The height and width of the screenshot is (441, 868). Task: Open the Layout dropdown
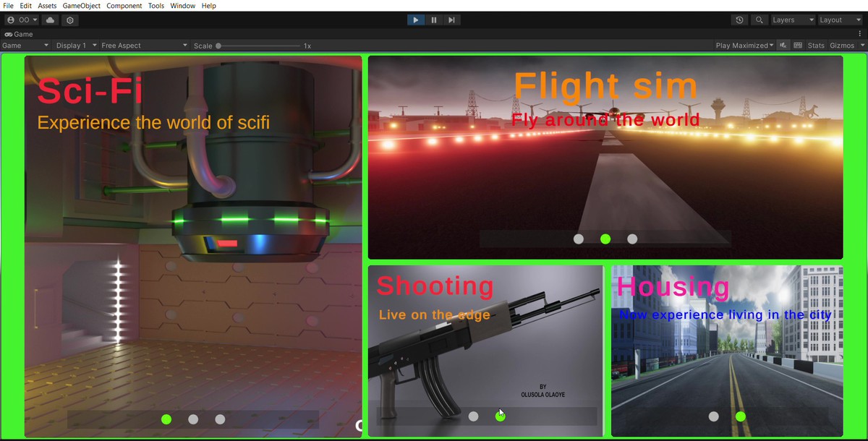click(x=840, y=20)
